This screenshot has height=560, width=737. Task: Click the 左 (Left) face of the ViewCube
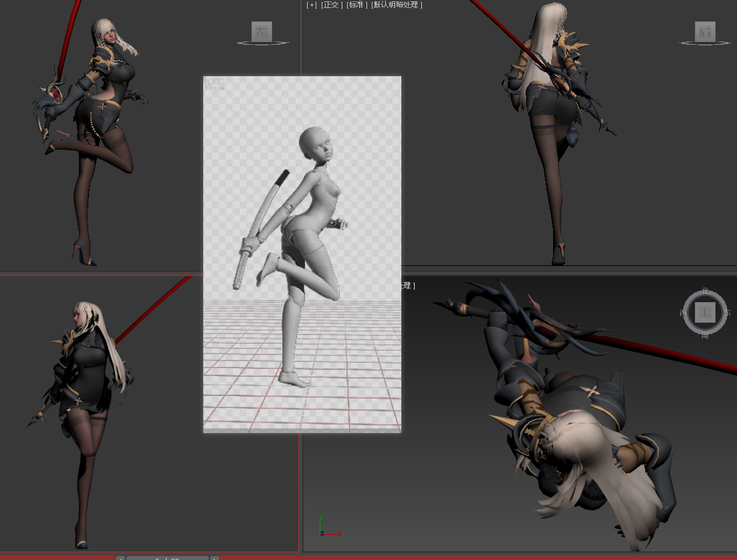coord(261,31)
